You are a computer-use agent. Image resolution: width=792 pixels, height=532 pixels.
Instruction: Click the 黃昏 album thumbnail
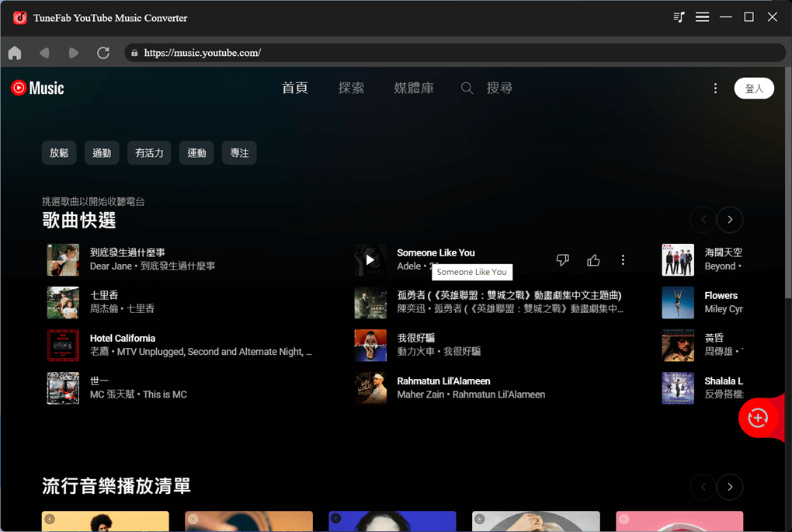pyautogui.click(x=678, y=345)
